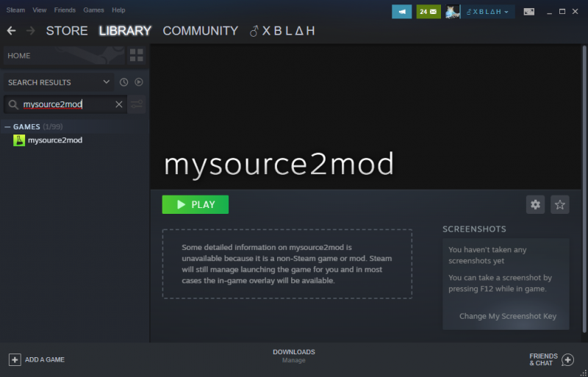Image resolution: width=588 pixels, height=377 pixels.
Task: Expand the XBLAH account dropdown
Action: tap(487, 12)
